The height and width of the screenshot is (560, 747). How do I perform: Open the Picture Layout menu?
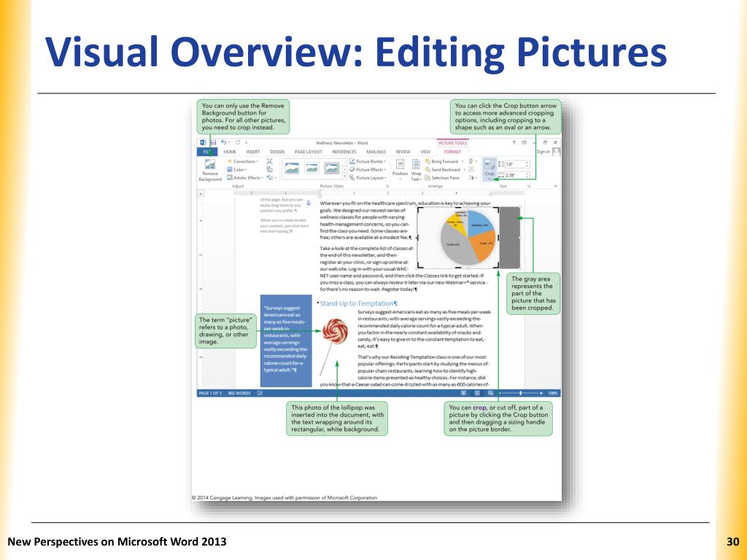[x=368, y=178]
